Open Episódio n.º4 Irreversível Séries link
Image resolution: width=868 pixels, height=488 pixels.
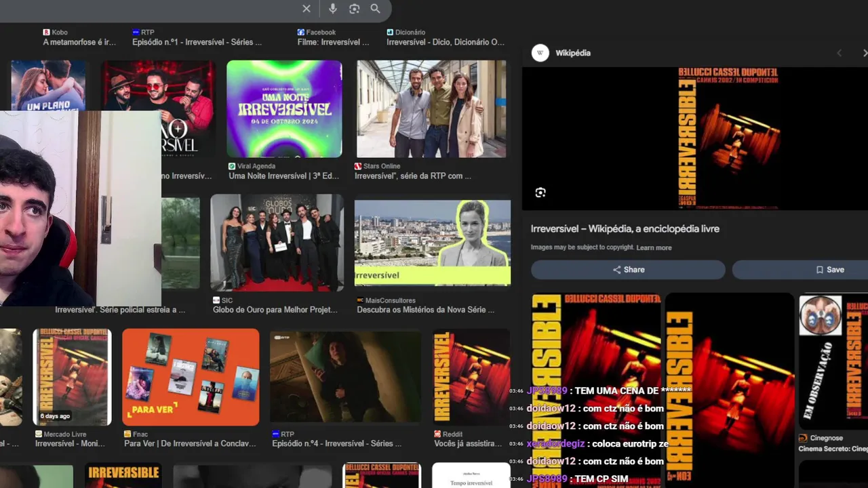pyautogui.click(x=336, y=444)
